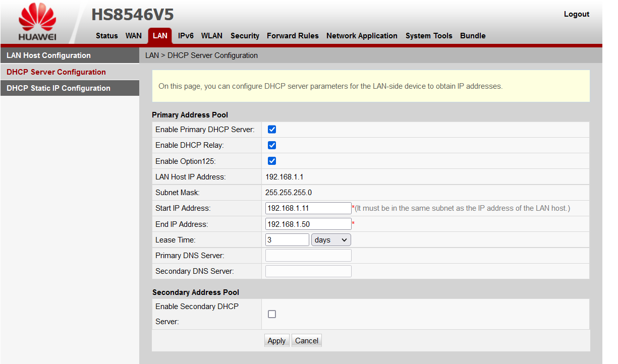Viewport: 618px width, 364px height.
Task: Open the lease time unit dropdown
Action: pos(331,239)
